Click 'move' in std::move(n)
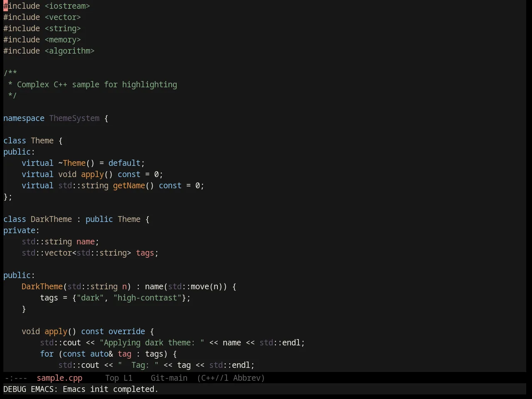 (x=200, y=286)
